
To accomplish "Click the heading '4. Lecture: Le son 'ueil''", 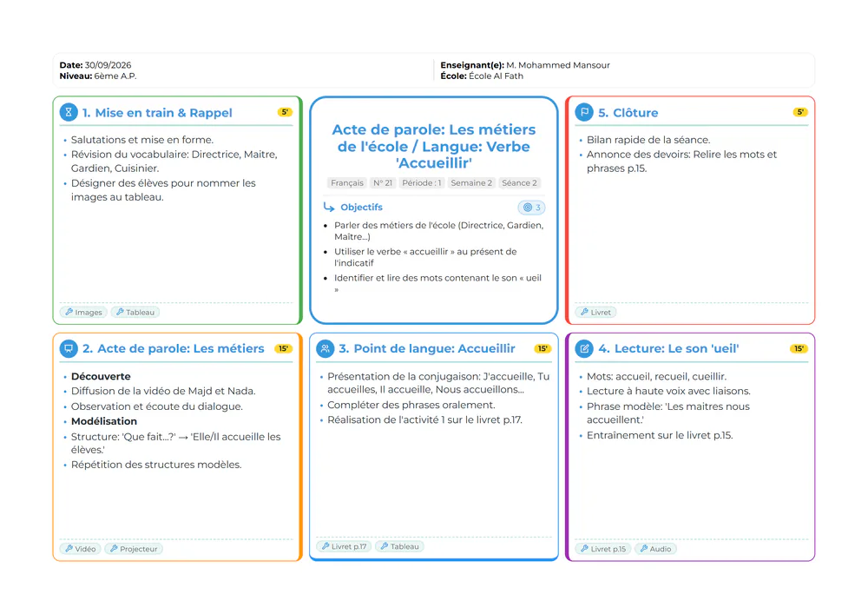I will pyautogui.click(x=668, y=348).
